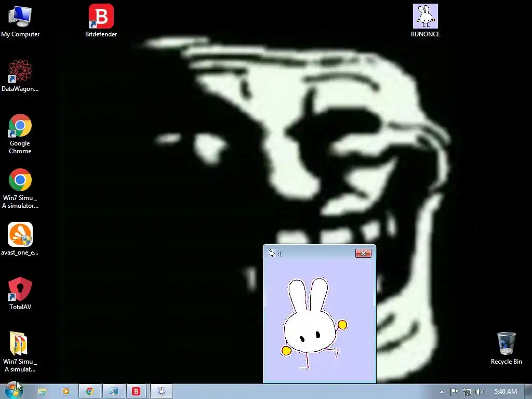The image size is (532, 399).
Task: Select the Win7 Simu Chrome desktop icon
Action: pyautogui.click(x=20, y=188)
